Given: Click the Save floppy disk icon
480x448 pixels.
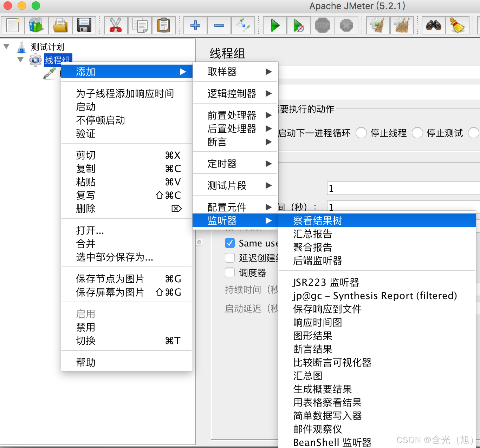Looking at the screenshot, I should point(84,25).
